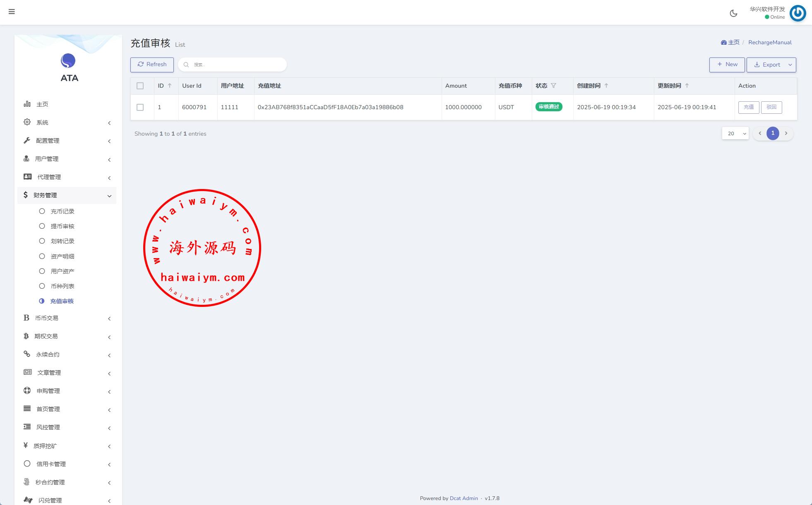Open the 20 per-page size dropdown
Viewport: 812px width, 505px height.
click(x=735, y=133)
